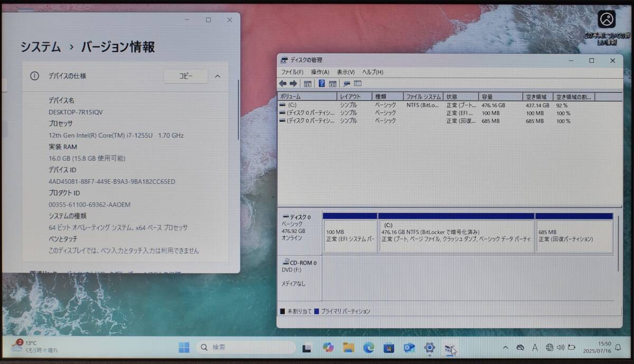Click the desktop spotlight icon at top right

(x=607, y=20)
